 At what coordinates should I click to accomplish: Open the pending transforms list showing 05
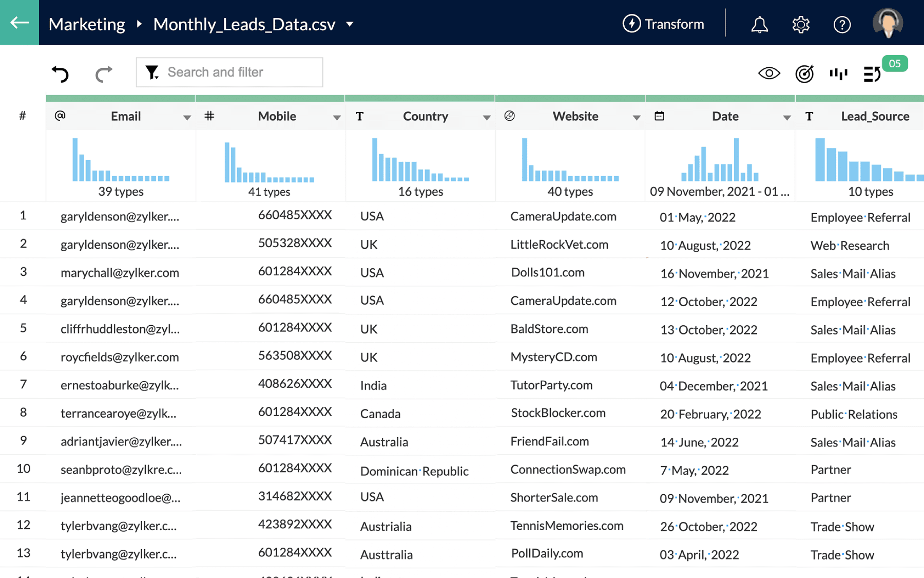point(872,73)
